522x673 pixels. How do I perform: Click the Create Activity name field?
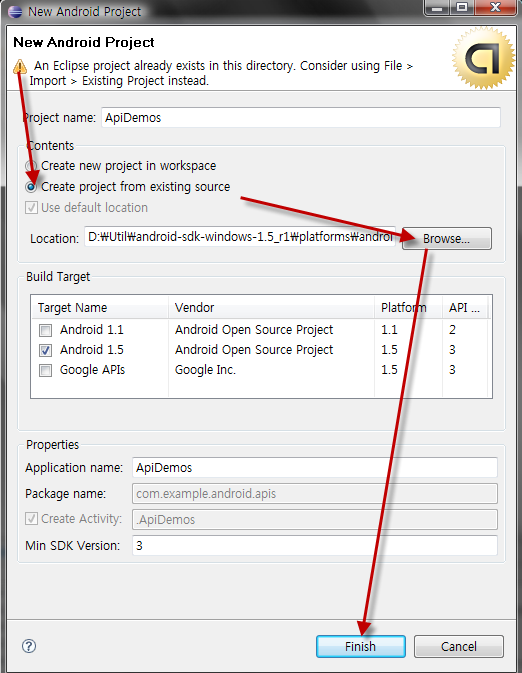click(x=315, y=519)
